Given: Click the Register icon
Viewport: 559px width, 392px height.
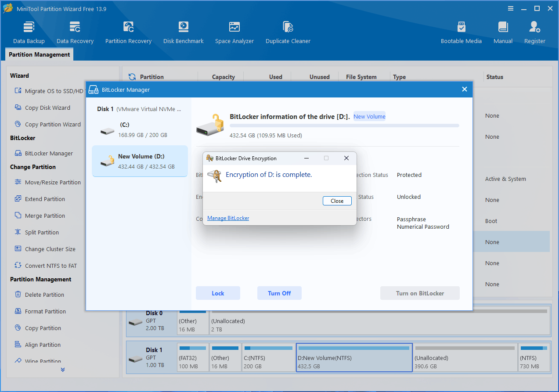Looking at the screenshot, I should point(534,32).
